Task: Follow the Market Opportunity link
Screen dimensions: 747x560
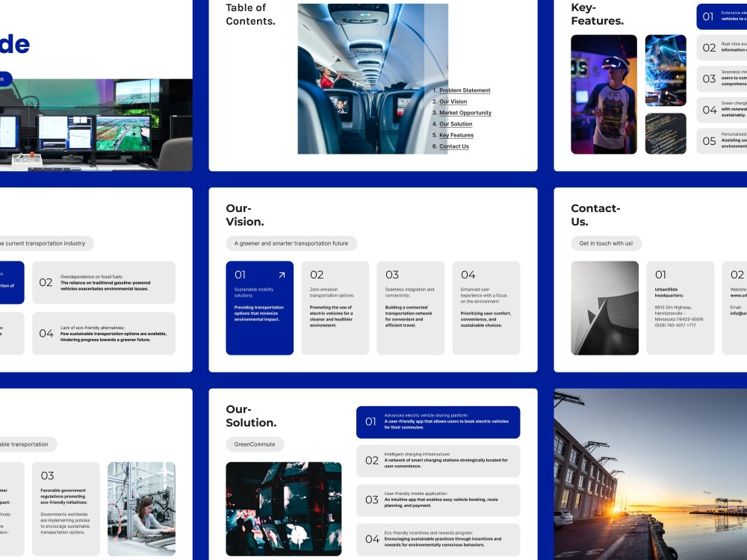Action: click(465, 113)
